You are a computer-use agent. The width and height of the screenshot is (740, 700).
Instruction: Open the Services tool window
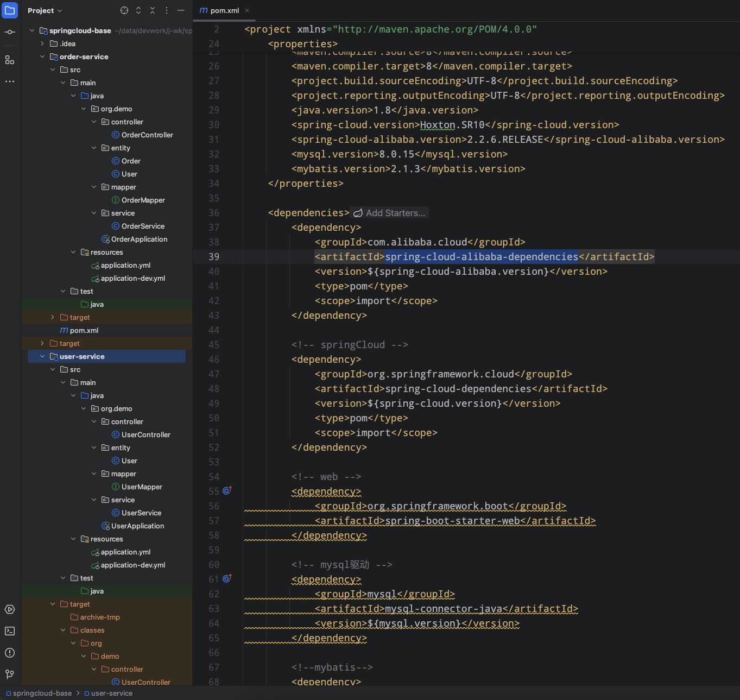coord(10,609)
